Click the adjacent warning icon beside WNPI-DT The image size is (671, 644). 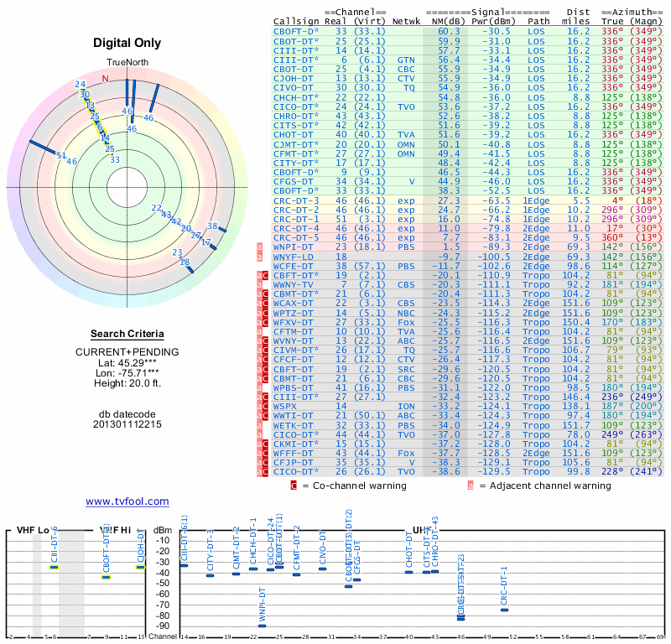click(259, 247)
